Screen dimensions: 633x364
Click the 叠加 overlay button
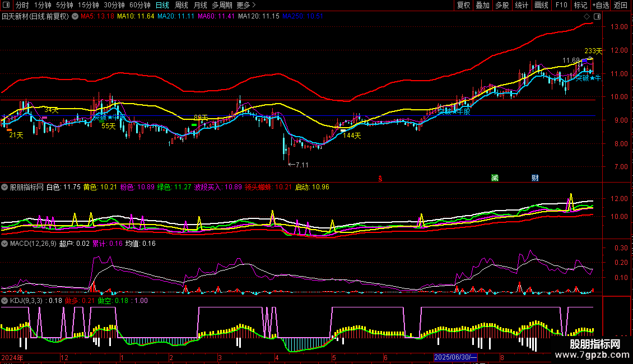483,5
